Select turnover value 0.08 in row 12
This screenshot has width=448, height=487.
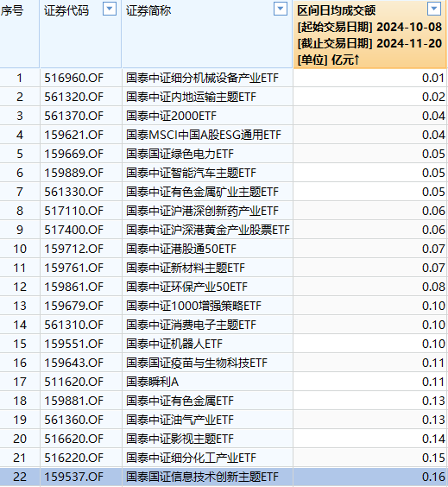433,287
